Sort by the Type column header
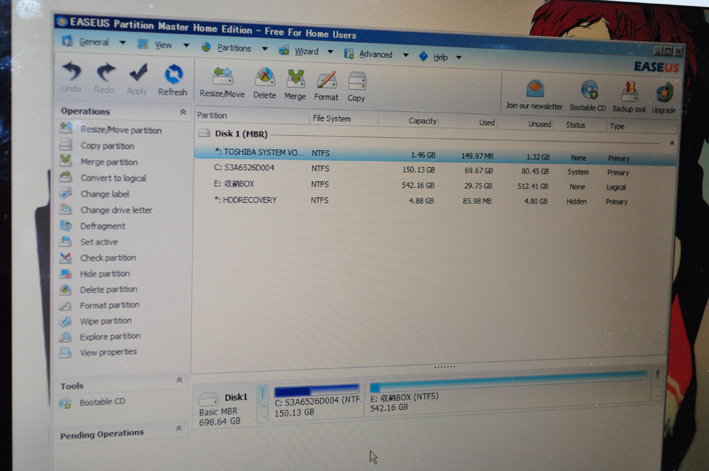This screenshot has width=709, height=471. 642,127
